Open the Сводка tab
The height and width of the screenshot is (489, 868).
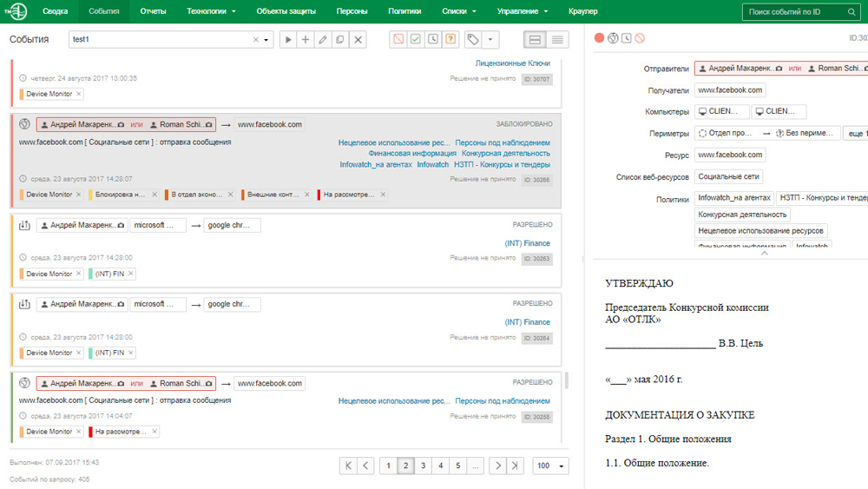[56, 11]
